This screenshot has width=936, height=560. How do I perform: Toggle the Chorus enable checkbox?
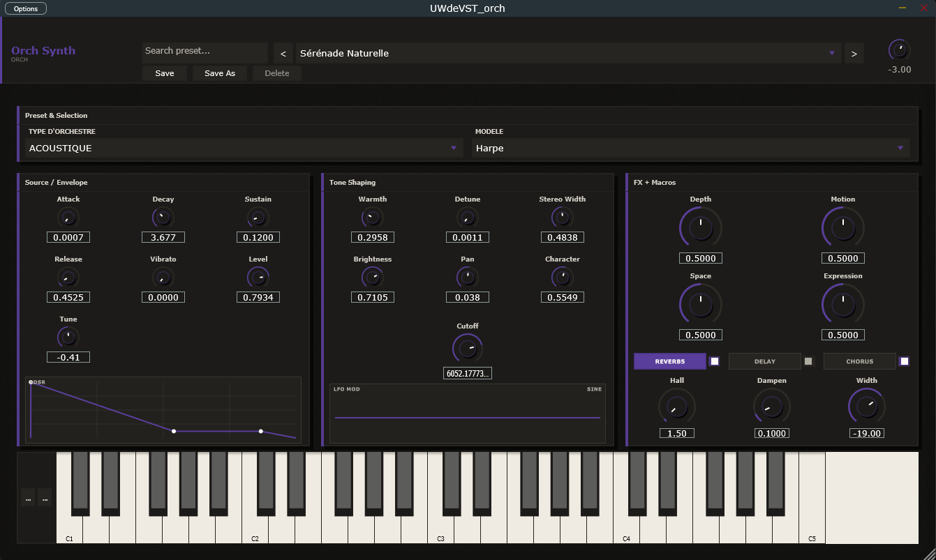pyautogui.click(x=905, y=361)
